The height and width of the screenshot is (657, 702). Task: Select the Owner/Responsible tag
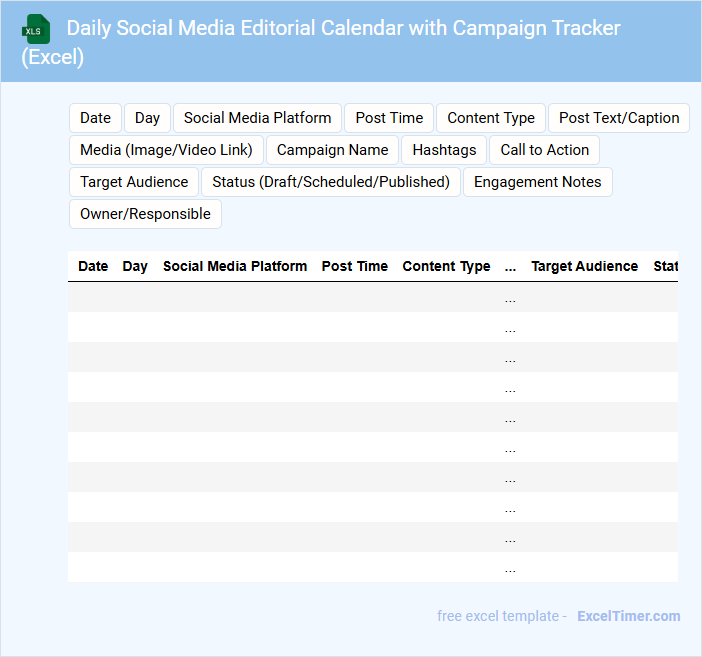pos(145,214)
